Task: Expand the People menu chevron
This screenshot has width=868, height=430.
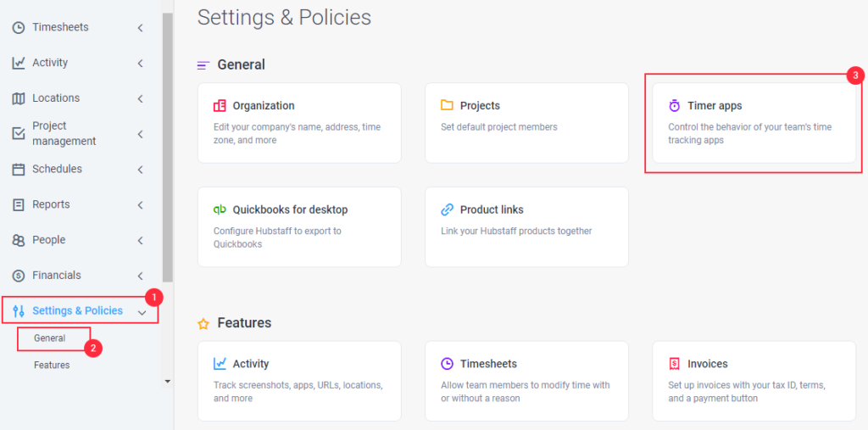Action: coord(141,241)
